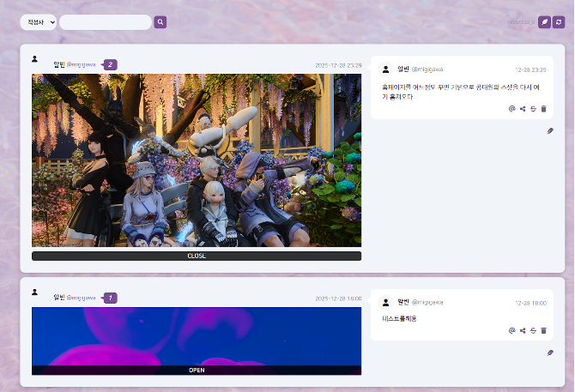Click the trash icon on the 18:00 comment

coord(543,330)
